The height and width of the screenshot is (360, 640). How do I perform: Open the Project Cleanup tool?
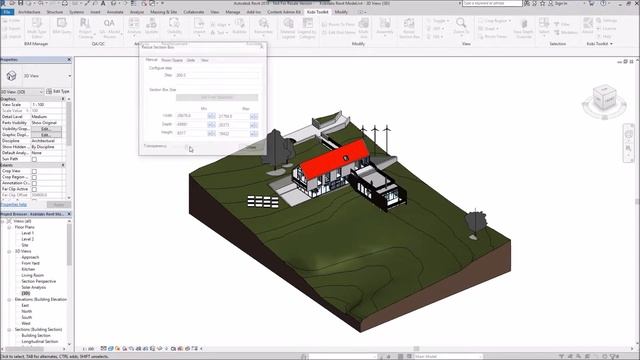pyautogui.click(x=85, y=27)
